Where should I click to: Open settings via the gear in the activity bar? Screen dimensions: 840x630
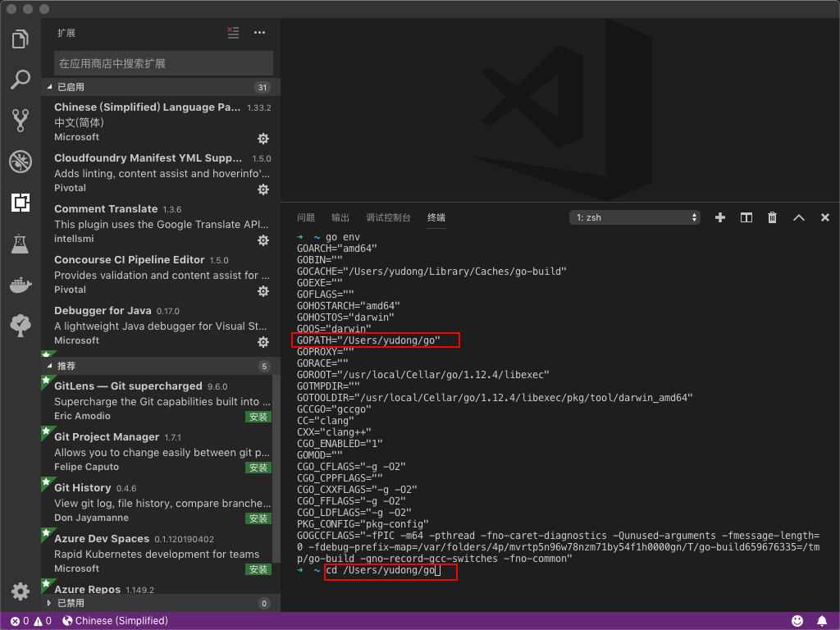click(21, 591)
